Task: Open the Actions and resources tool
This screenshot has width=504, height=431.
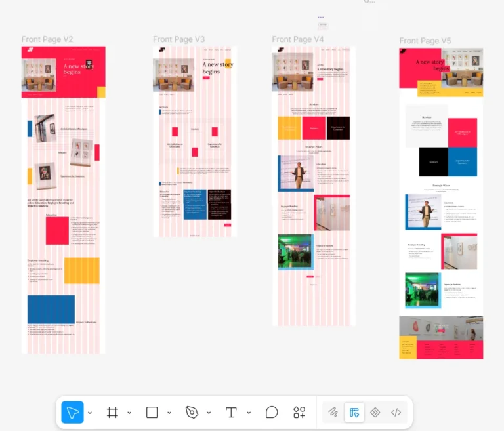Action: [x=299, y=413]
